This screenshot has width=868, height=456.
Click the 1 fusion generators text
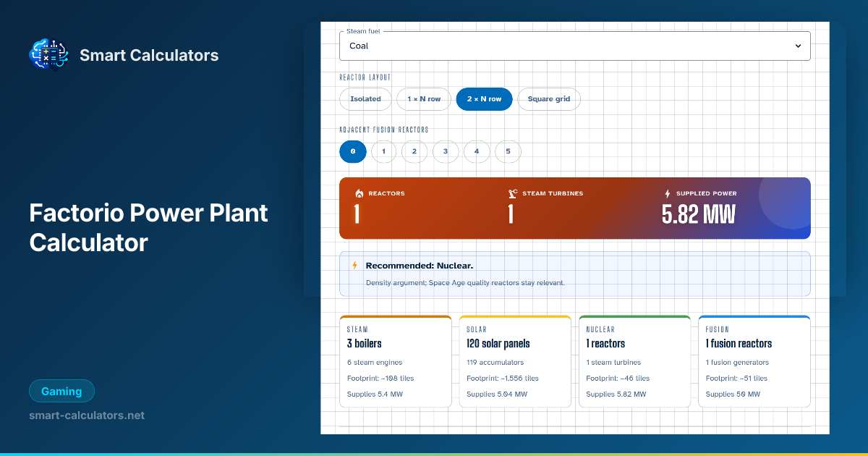(737, 362)
